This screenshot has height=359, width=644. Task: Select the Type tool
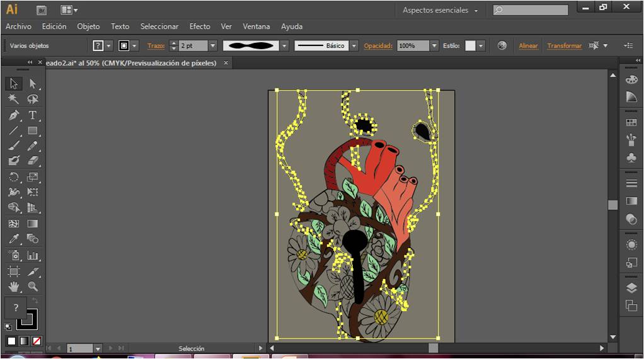click(x=33, y=115)
